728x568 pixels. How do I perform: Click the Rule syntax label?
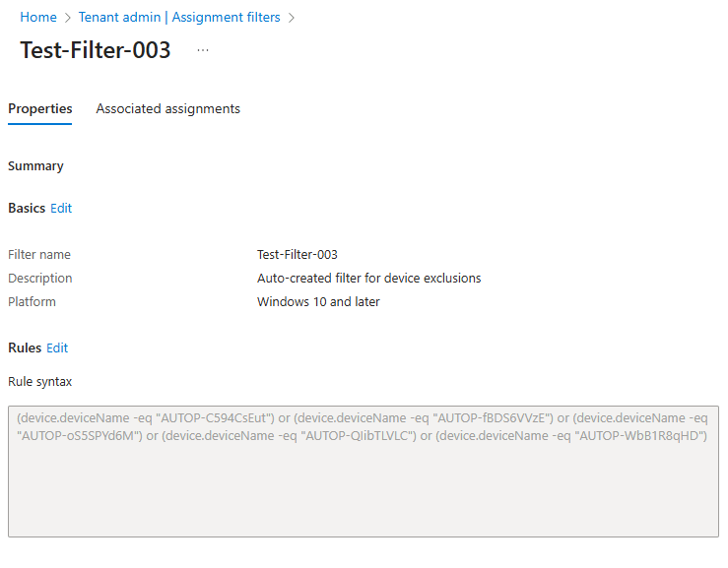[x=39, y=382]
